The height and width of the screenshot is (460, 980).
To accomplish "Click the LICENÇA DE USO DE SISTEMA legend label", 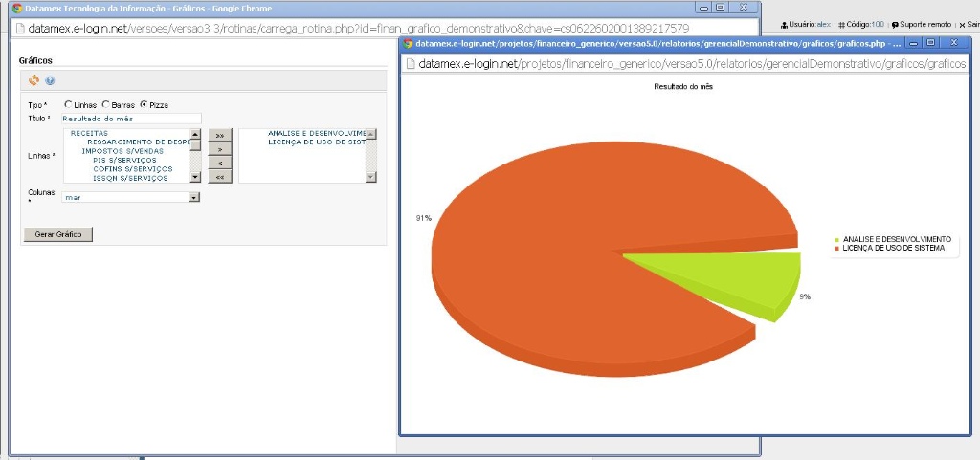I will [893, 249].
